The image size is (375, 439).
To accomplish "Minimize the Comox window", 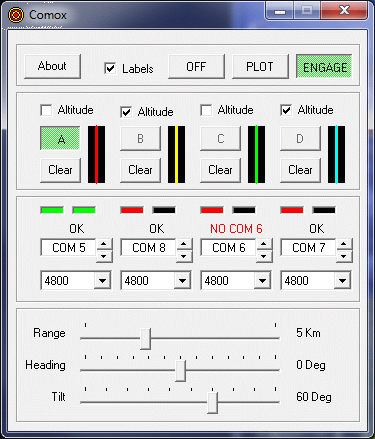I will point(280,11).
